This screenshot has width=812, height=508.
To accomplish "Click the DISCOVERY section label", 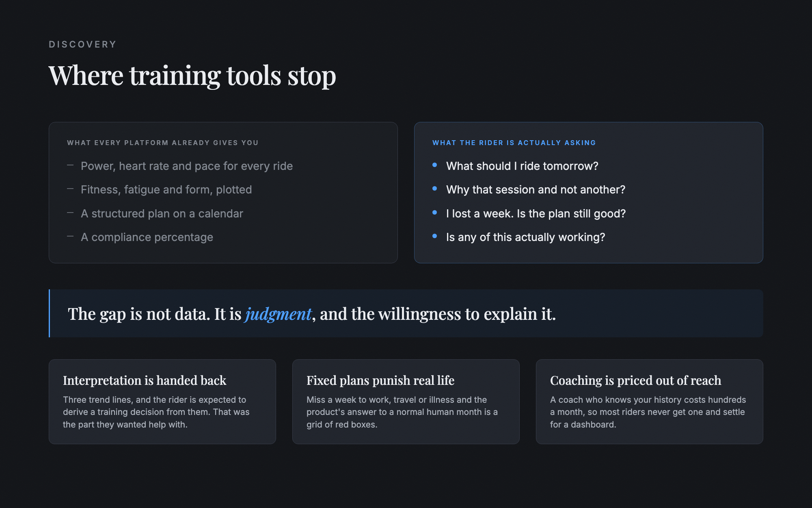I will (83, 44).
